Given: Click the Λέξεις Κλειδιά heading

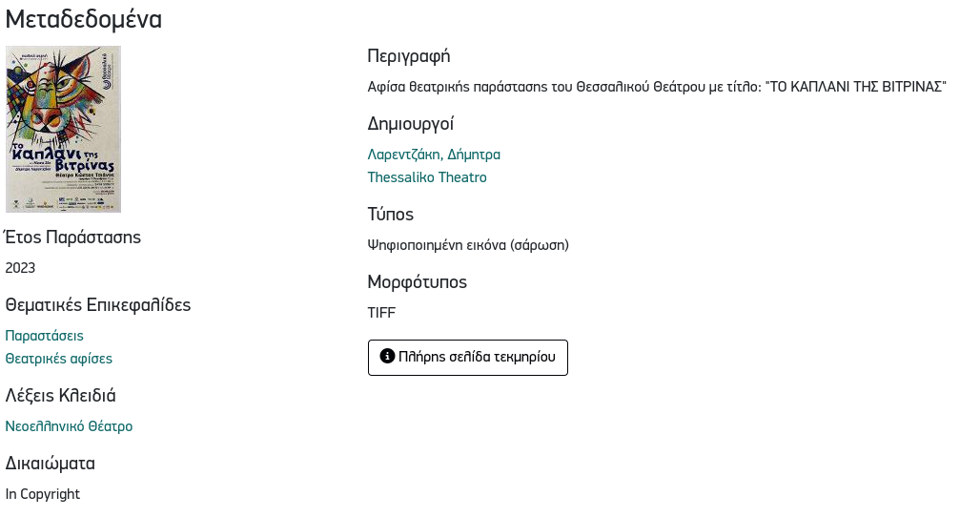Looking at the screenshot, I should point(61,396).
